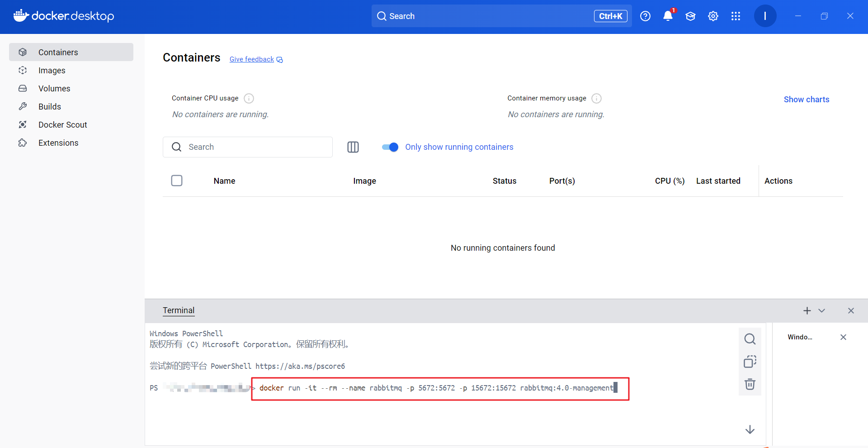Open the Learning center graduation cap icon
This screenshot has width=868, height=448.
[x=690, y=16]
